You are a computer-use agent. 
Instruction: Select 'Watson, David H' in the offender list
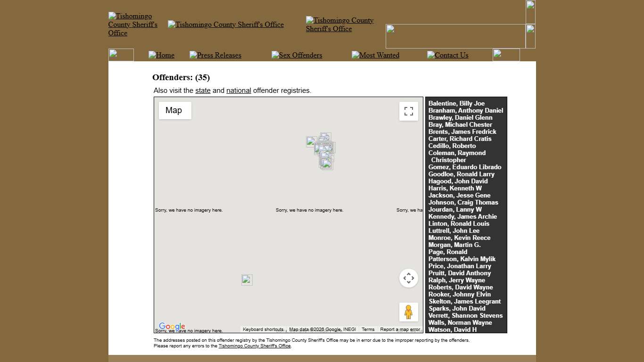click(452, 329)
